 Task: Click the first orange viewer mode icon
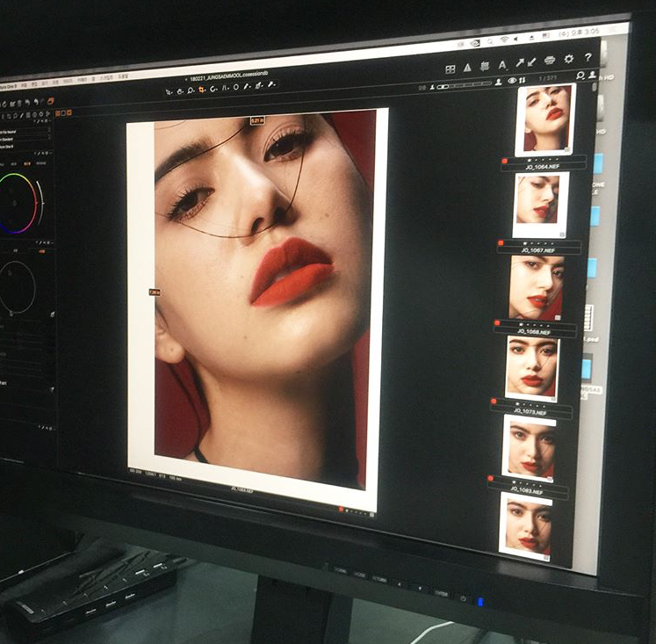pyautogui.click(x=58, y=113)
